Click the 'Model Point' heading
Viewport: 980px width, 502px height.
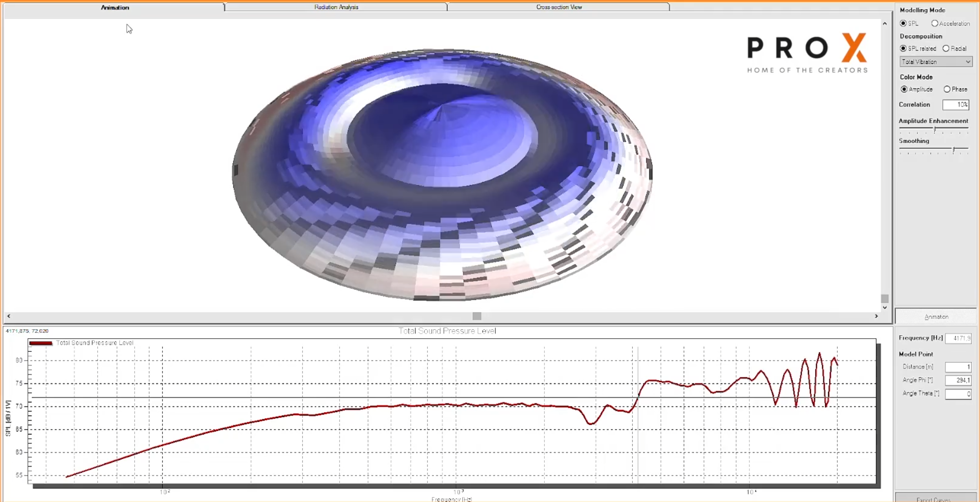click(915, 354)
